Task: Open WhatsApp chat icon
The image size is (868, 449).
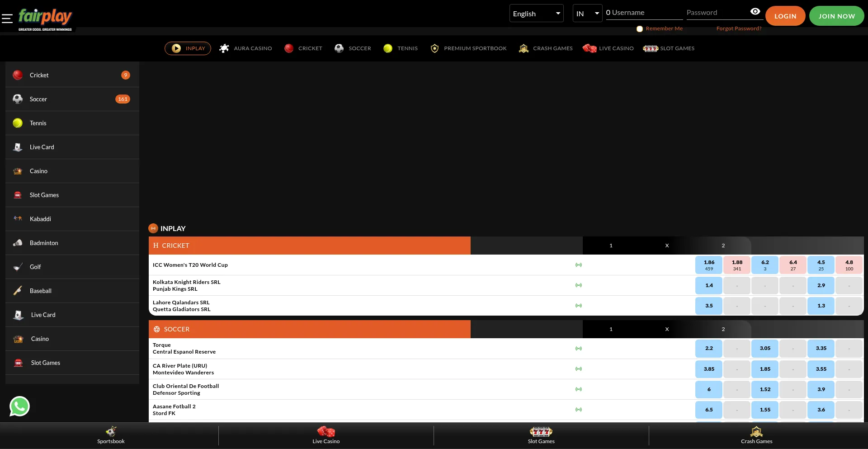Action: click(19, 406)
